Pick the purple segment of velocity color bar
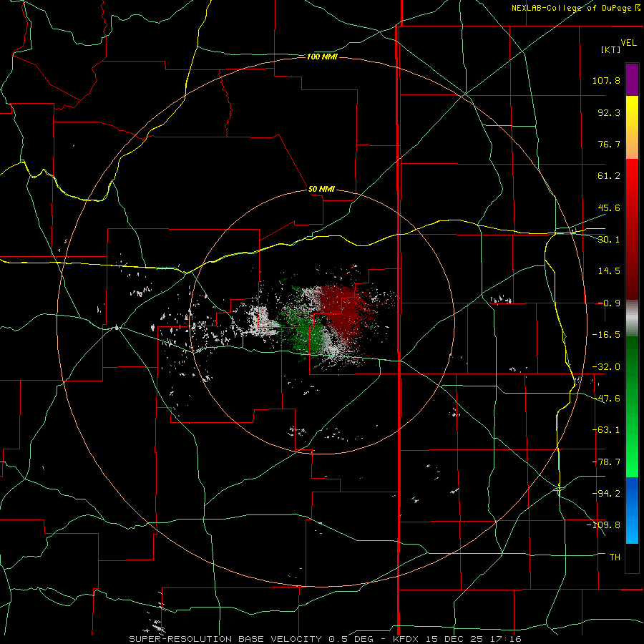644x644 pixels. [x=632, y=79]
